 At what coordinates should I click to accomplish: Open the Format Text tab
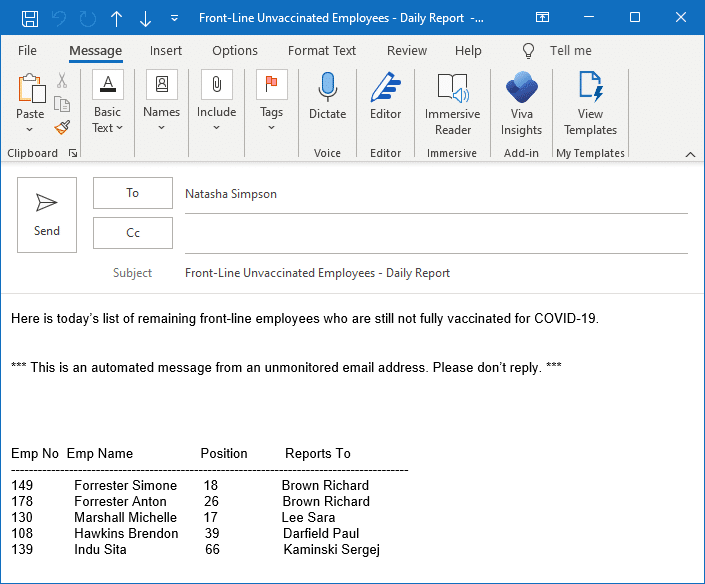point(322,51)
